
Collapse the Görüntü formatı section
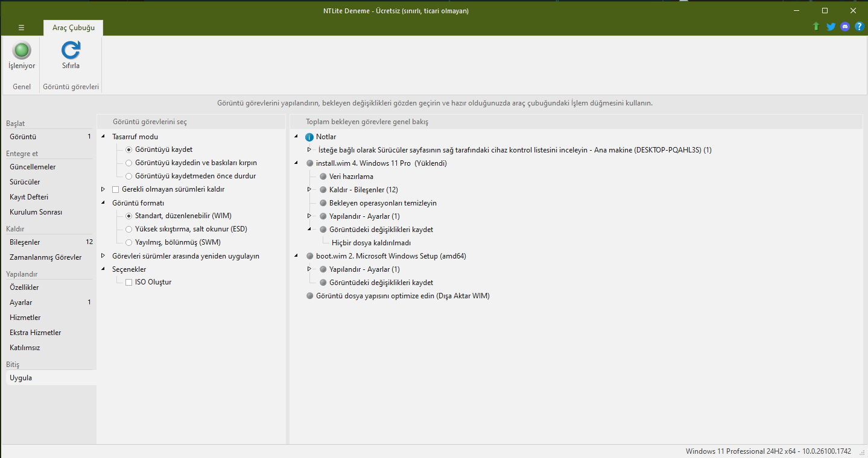103,203
